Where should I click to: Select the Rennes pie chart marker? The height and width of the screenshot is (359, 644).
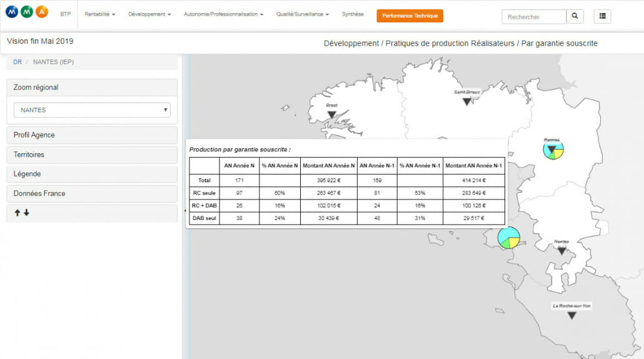(553, 150)
